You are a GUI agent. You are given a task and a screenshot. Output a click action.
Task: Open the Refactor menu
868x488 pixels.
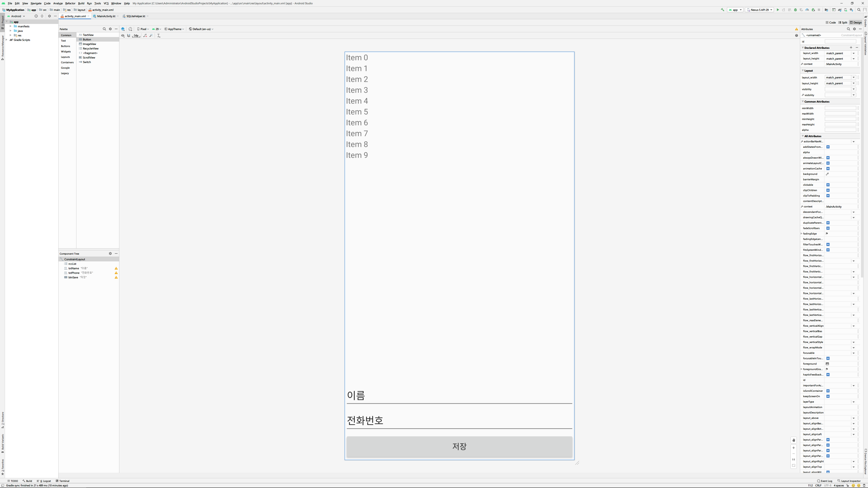[70, 3]
